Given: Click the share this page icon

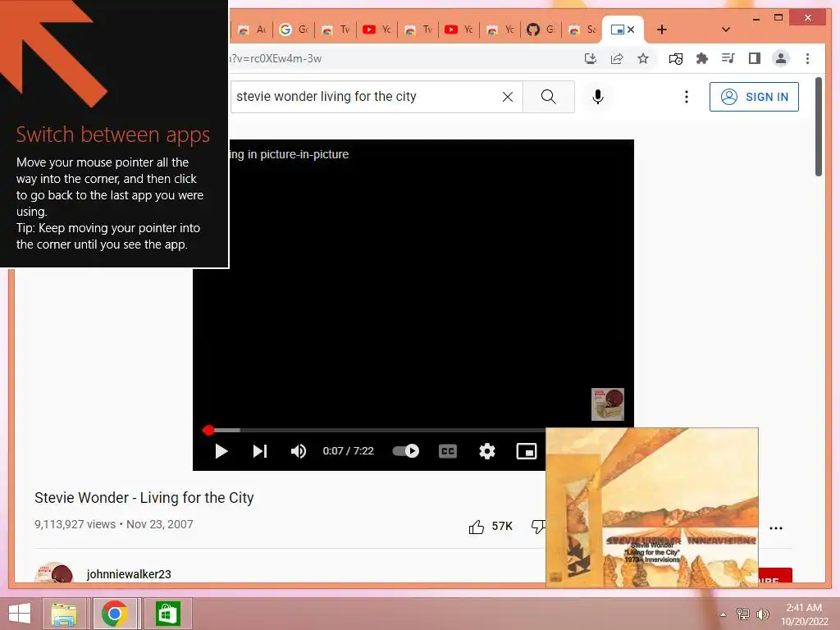Looking at the screenshot, I should (617, 58).
